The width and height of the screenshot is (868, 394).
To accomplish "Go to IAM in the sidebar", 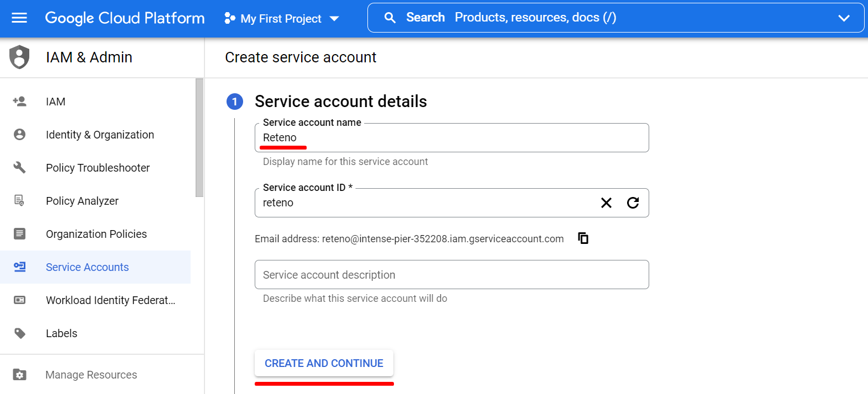I will pos(56,102).
